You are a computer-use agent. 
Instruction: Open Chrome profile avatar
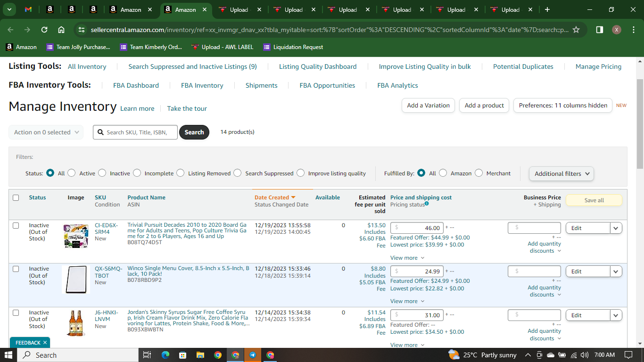[616, 30]
